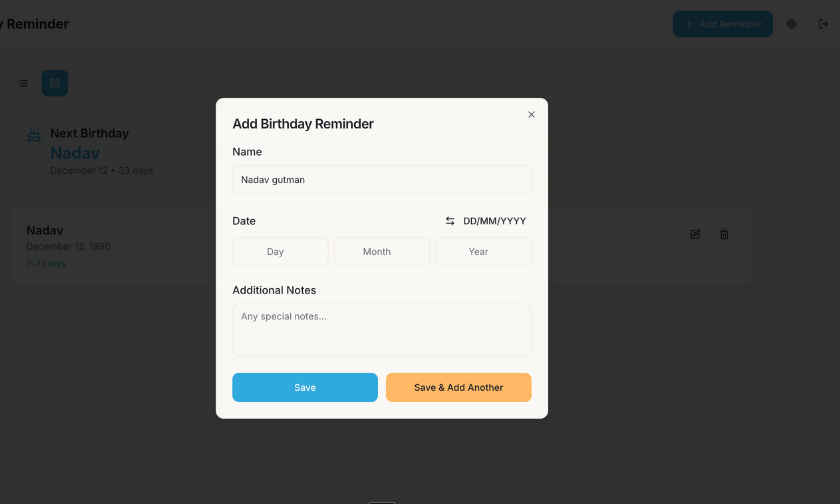The height and width of the screenshot is (504, 840).
Task: Click the swap date format arrows icon
Action: tap(450, 221)
